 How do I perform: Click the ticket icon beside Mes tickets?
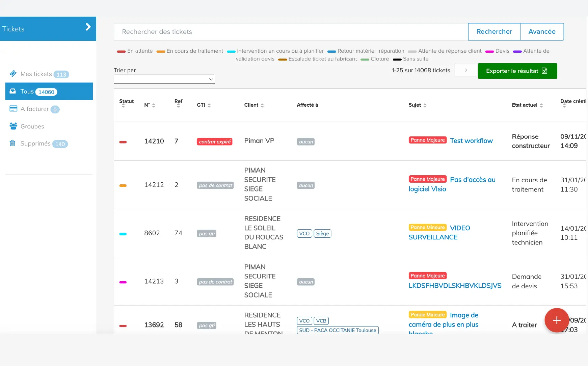tap(13, 74)
